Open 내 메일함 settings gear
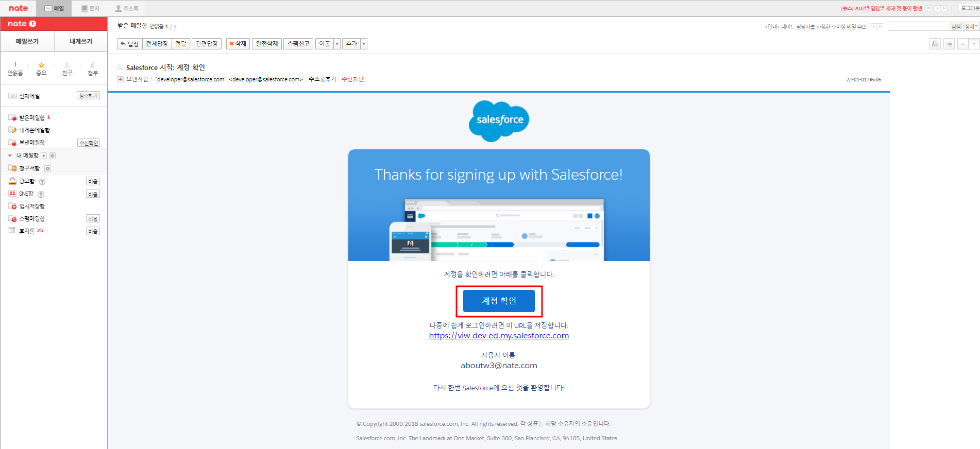 click(52, 156)
